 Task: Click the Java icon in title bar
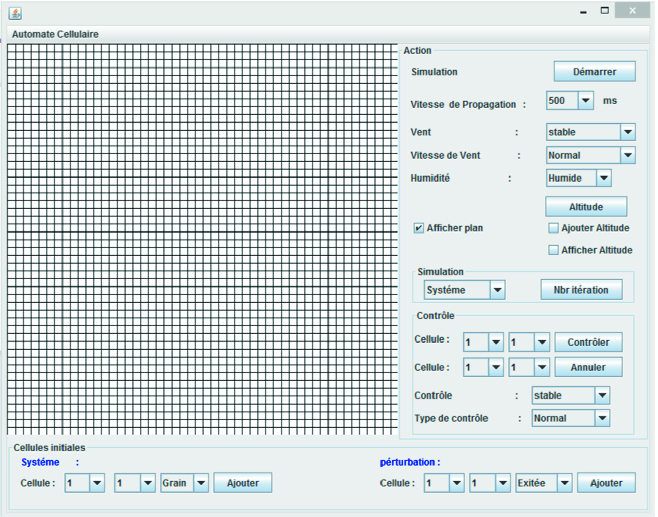[x=15, y=12]
